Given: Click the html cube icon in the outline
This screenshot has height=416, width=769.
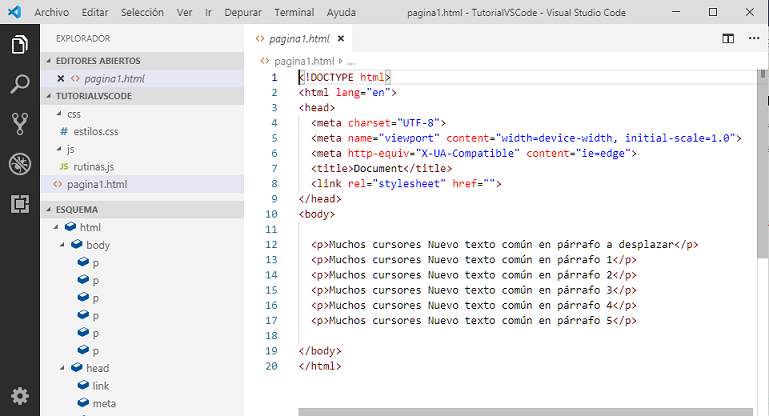Looking at the screenshot, I should coord(71,227).
